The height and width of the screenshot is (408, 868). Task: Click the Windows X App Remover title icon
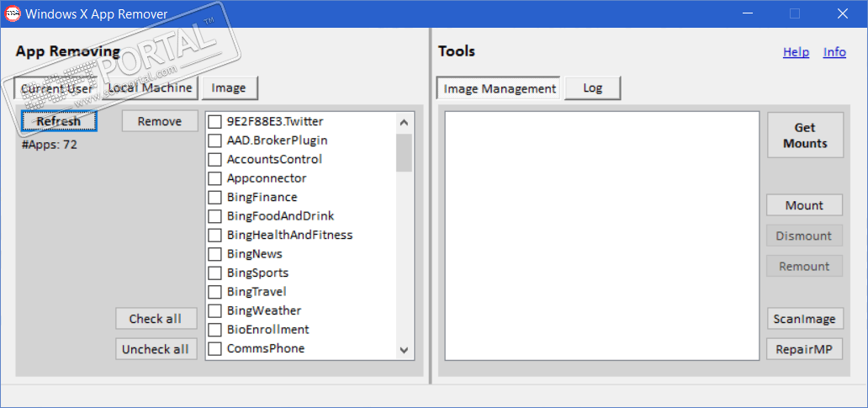13,13
